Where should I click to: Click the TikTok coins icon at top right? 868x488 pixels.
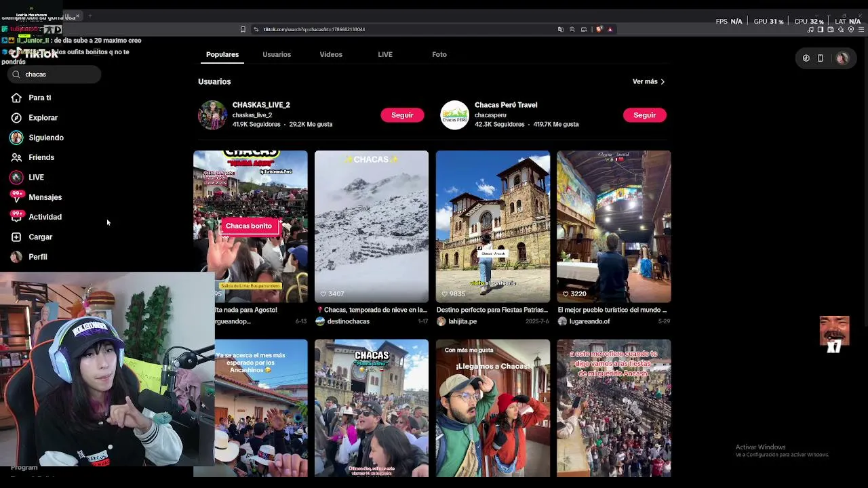tap(806, 58)
